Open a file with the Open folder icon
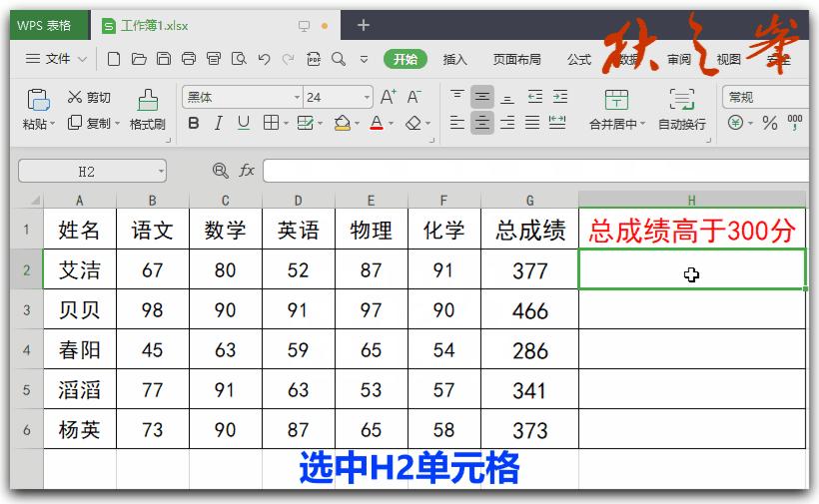819x504 pixels. click(139, 59)
